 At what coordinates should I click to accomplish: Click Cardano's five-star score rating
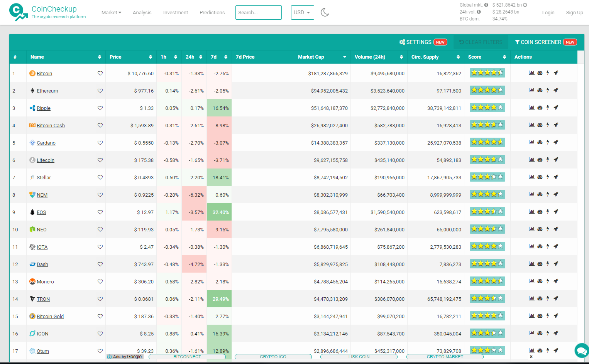click(487, 142)
